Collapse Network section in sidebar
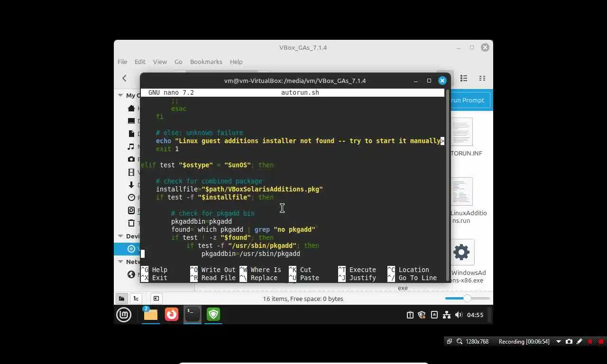The width and height of the screenshot is (607, 364). (120, 262)
